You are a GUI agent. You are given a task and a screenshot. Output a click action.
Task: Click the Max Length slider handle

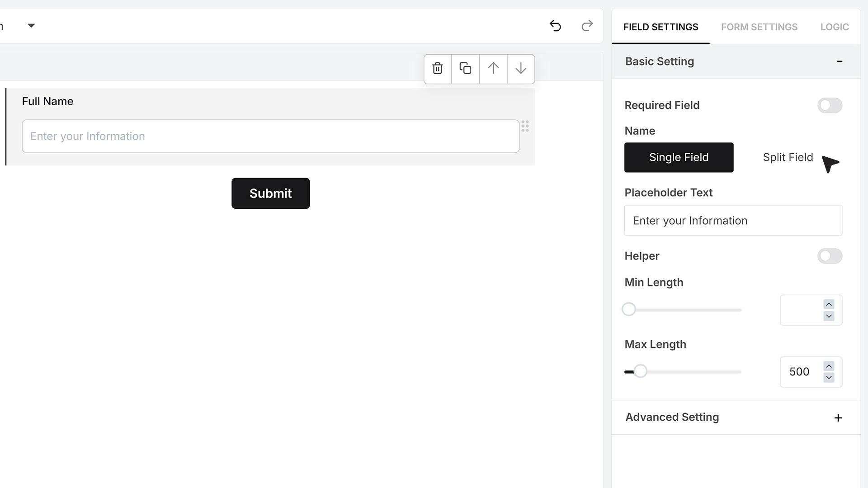[x=640, y=371]
